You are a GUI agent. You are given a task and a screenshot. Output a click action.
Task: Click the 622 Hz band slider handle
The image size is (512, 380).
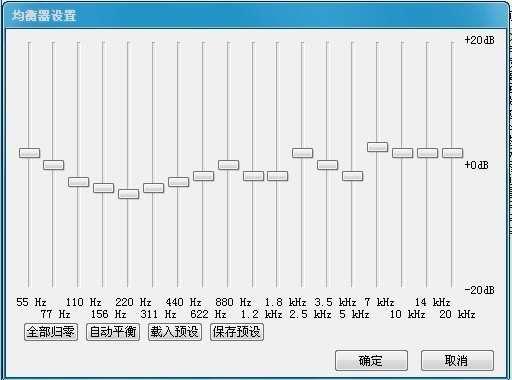[x=203, y=176]
